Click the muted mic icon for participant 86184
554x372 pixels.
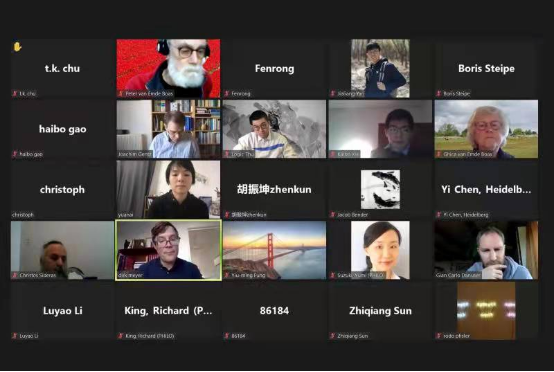click(227, 336)
